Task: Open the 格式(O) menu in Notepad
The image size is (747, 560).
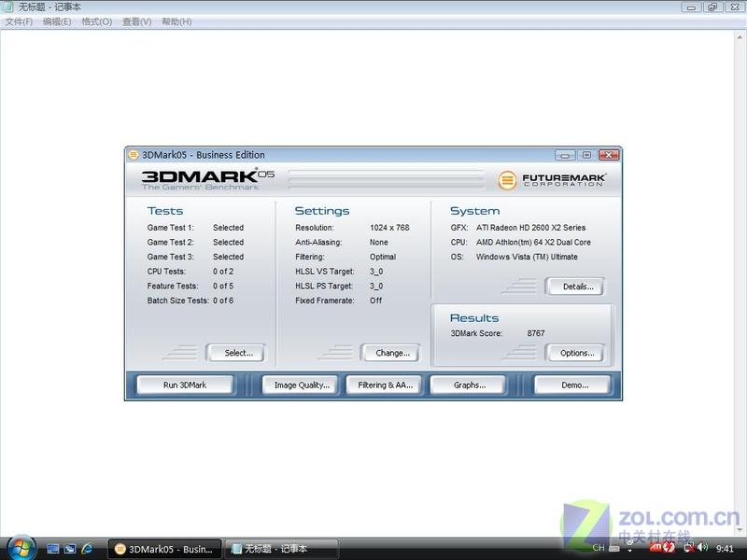Action: coord(97,21)
